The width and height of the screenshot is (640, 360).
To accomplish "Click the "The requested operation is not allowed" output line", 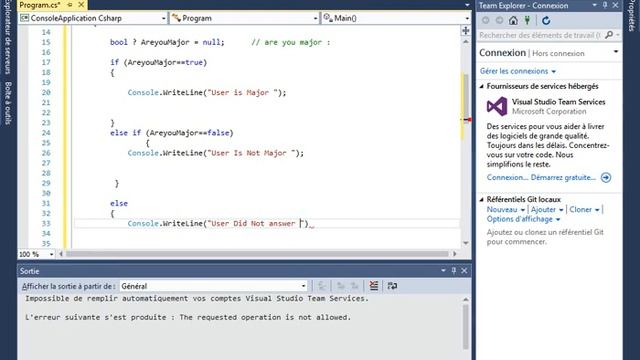I will 188,317.
